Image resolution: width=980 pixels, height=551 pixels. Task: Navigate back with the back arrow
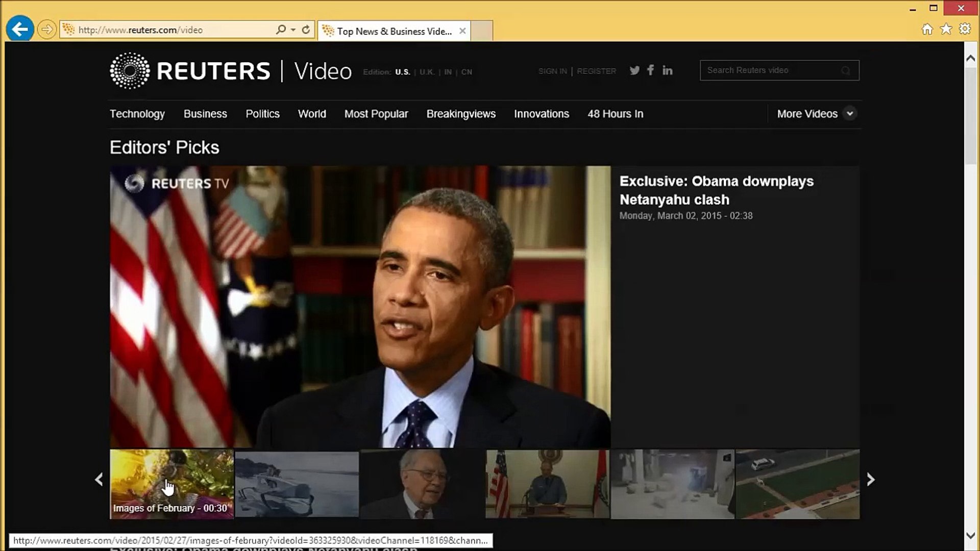(19, 29)
